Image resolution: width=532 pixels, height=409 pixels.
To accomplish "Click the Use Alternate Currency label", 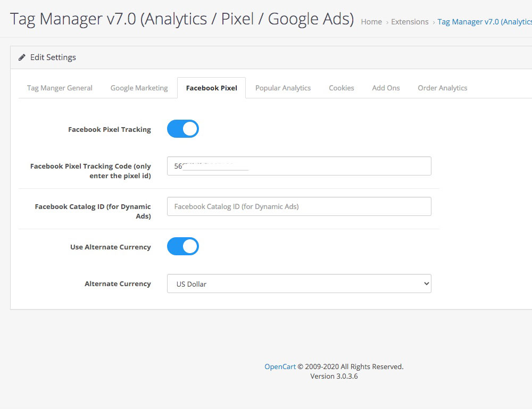I will pos(110,247).
